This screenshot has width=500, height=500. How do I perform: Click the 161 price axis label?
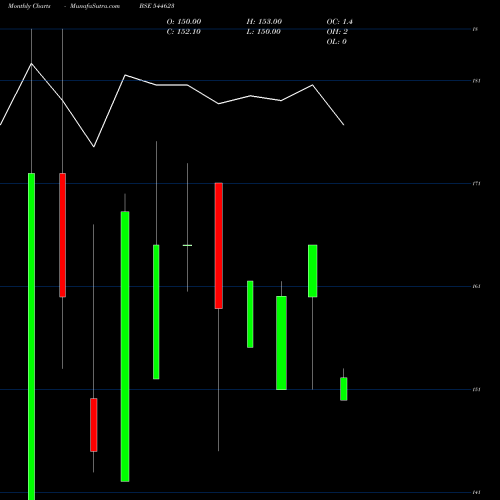[x=477, y=286]
